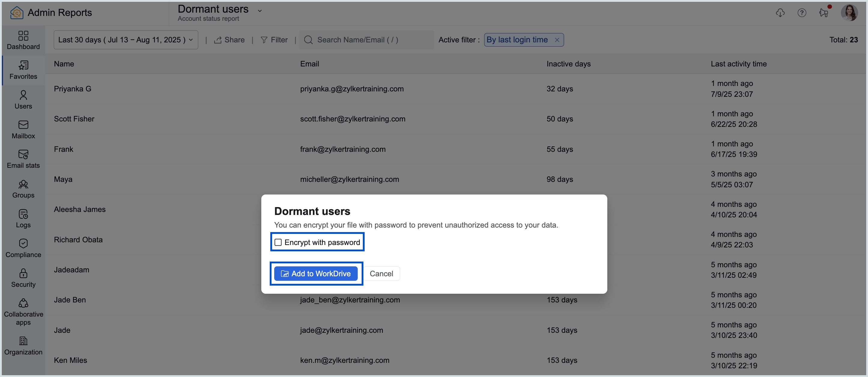Open Security reports
The height and width of the screenshot is (377, 868).
pyautogui.click(x=23, y=278)
